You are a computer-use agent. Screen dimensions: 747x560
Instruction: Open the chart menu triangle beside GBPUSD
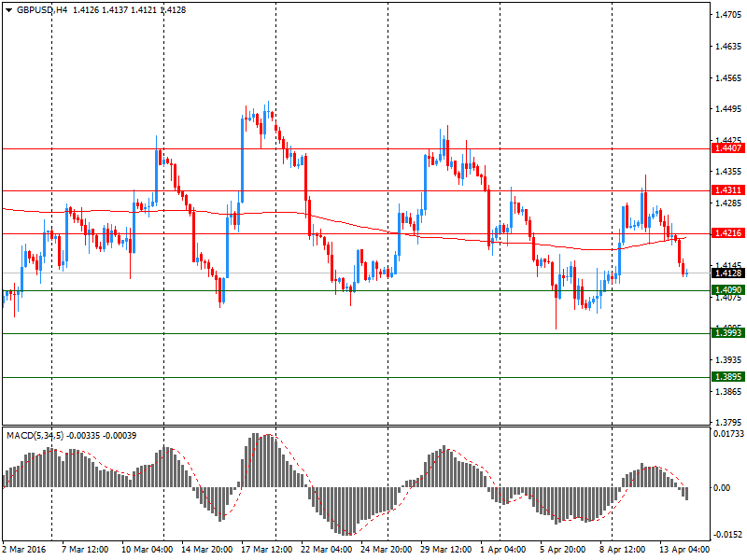click(x=8, y=10)
